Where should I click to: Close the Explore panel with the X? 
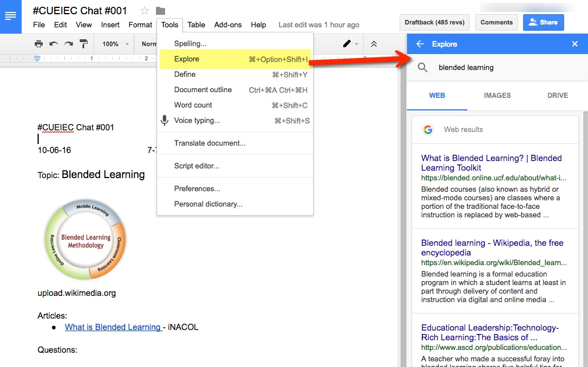click(575, 44)
